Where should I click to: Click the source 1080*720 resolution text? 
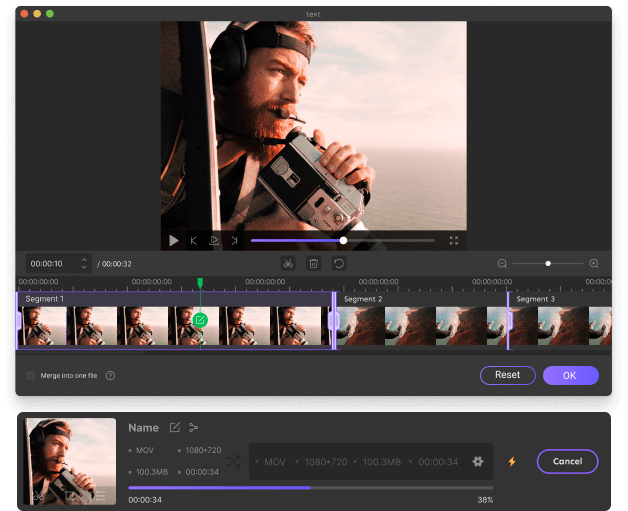(x=203, y=451)
